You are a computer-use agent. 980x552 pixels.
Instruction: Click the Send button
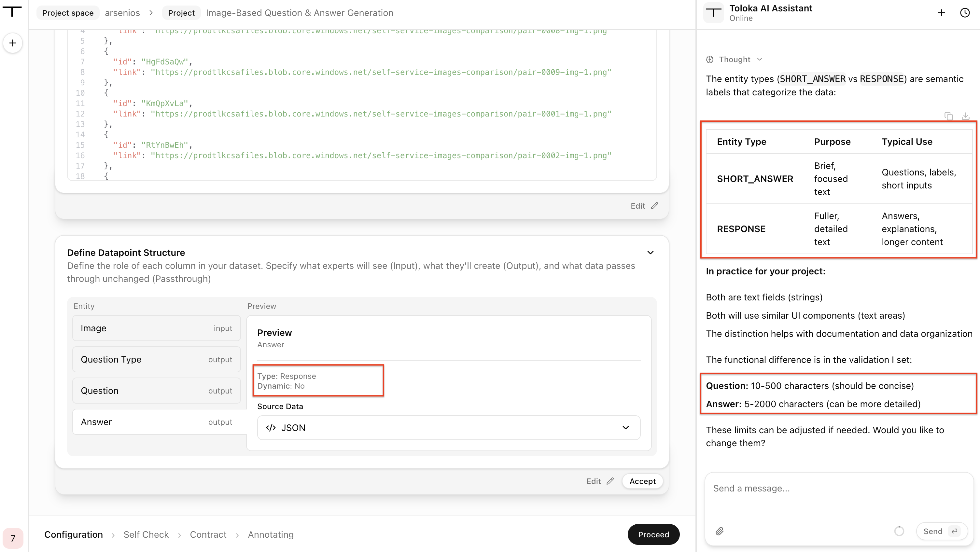pos(941,531)
